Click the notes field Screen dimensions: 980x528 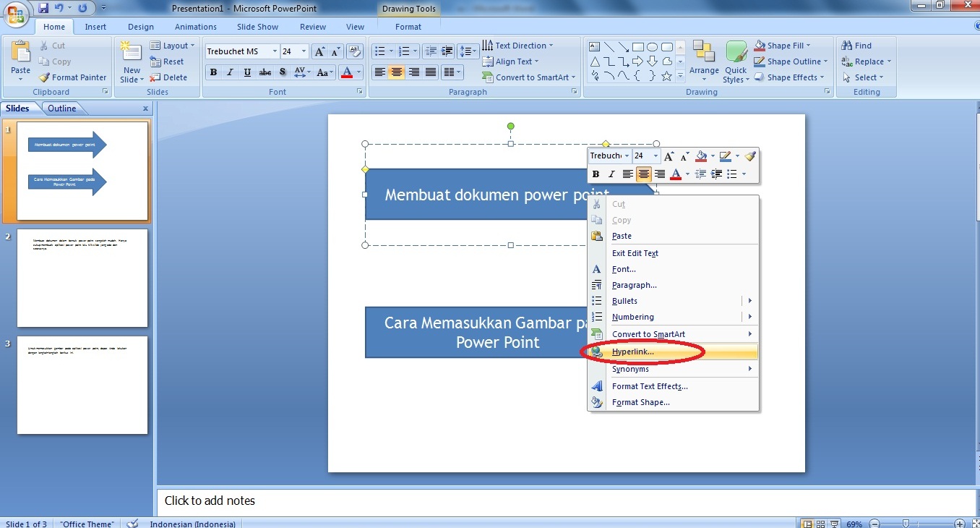[x=567, y=501]
